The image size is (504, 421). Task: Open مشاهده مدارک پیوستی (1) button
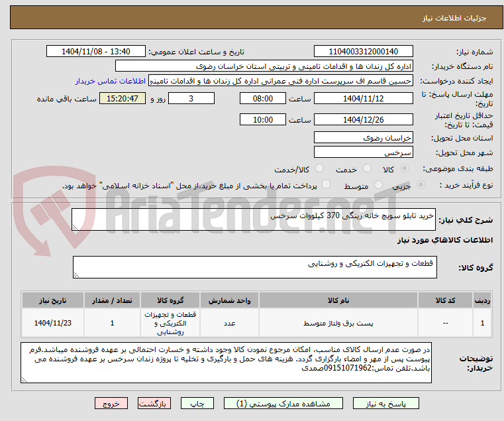283,403
